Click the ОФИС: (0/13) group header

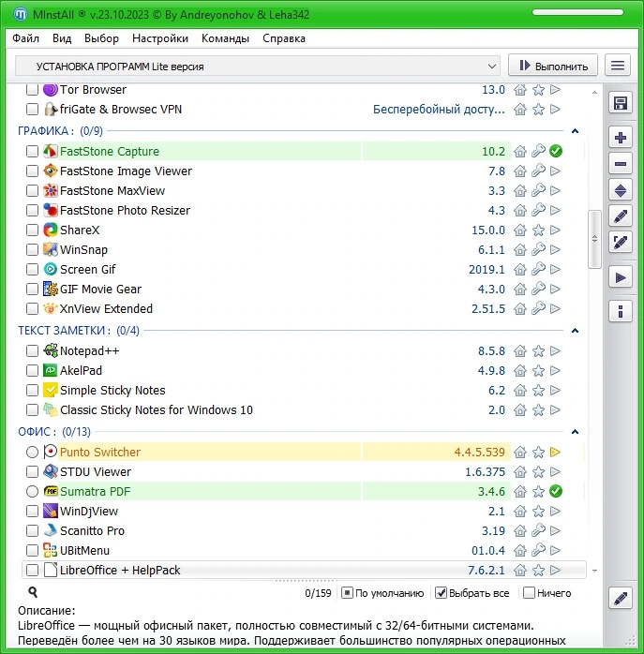point(54,432)
